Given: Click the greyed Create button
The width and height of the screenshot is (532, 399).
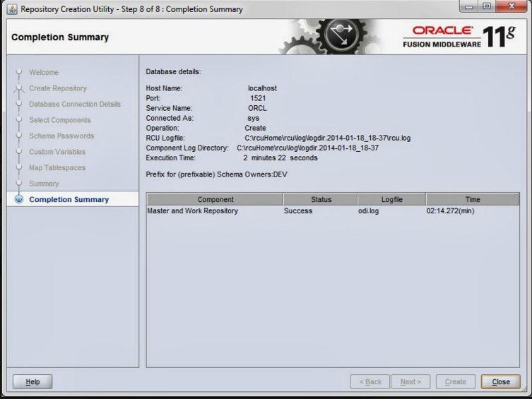Looking at the screenshot, I should pos(455,382).
